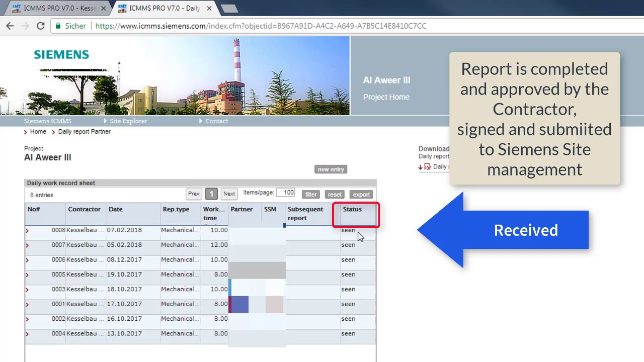Click the filter button

tap(311, 195)
